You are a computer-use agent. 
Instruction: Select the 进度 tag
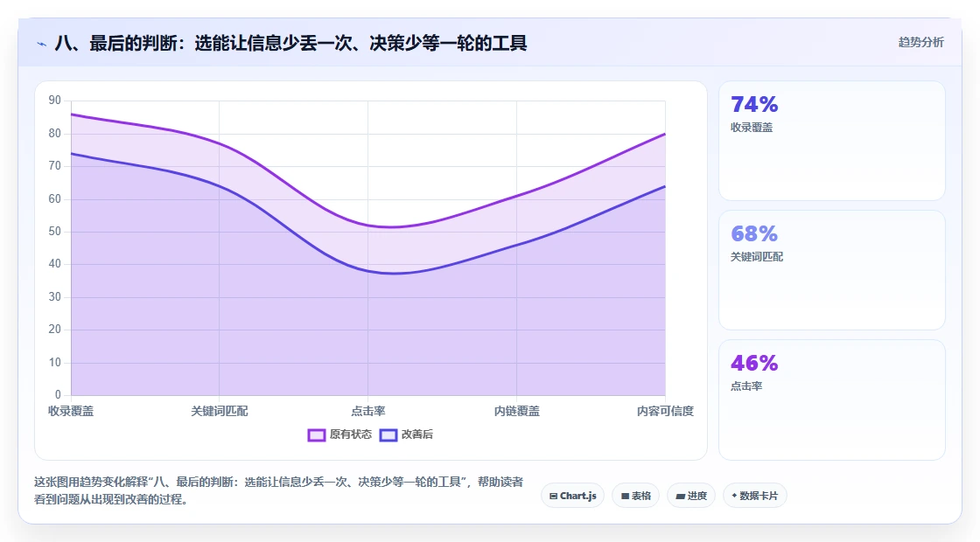691,496
